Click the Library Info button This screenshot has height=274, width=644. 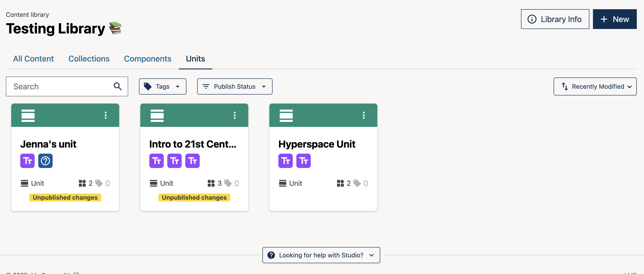coord(555,19)
